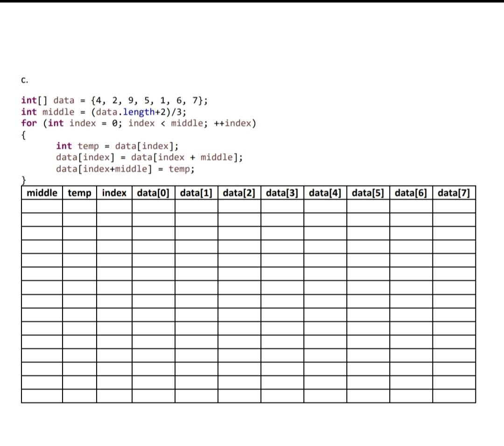504x446 pixels.
Task: Click the 'index' column header
Action: pos(114,193)
